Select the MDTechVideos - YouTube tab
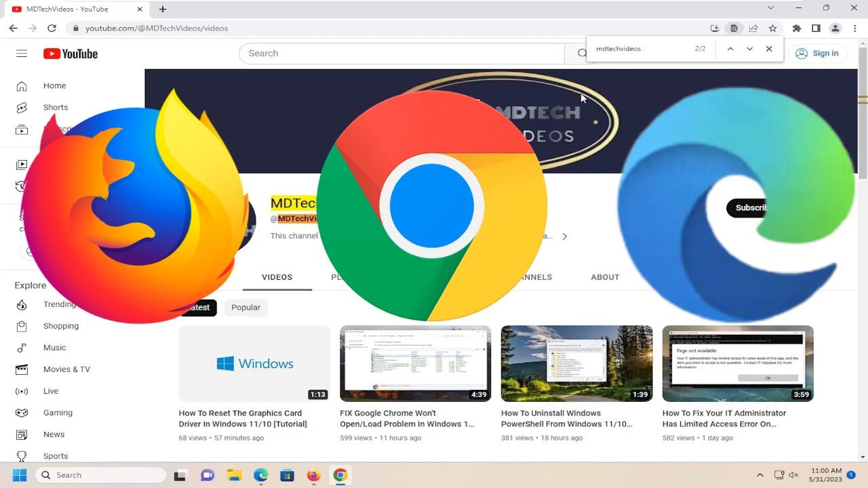Screen dimensions: 868x488 [x=78, y=9]
